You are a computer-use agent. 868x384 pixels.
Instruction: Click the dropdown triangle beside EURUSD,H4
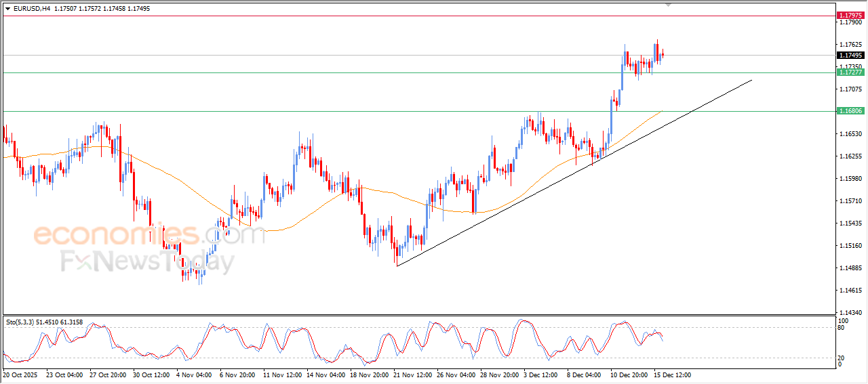[x=7, y=9]
